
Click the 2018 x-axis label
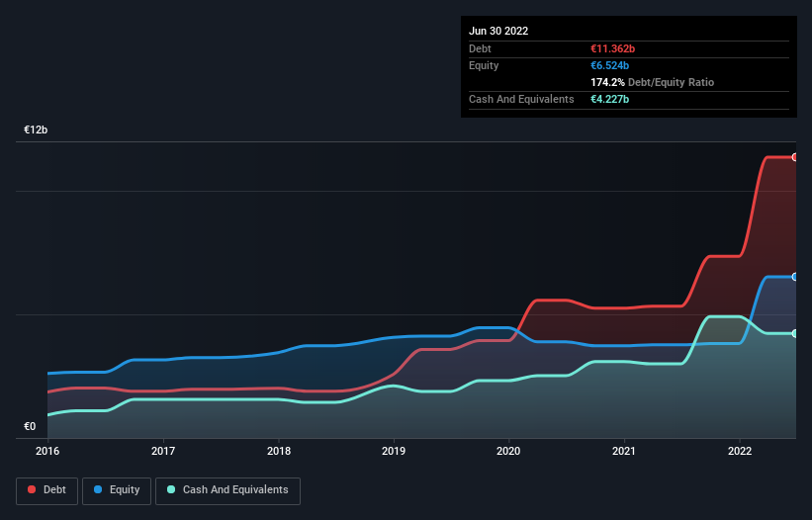point(279,451)
